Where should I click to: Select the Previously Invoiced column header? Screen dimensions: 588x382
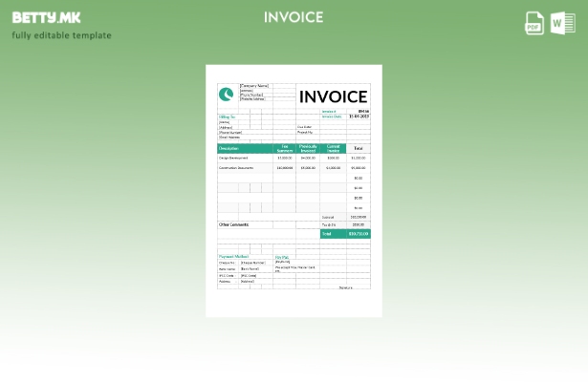[308, 149]
